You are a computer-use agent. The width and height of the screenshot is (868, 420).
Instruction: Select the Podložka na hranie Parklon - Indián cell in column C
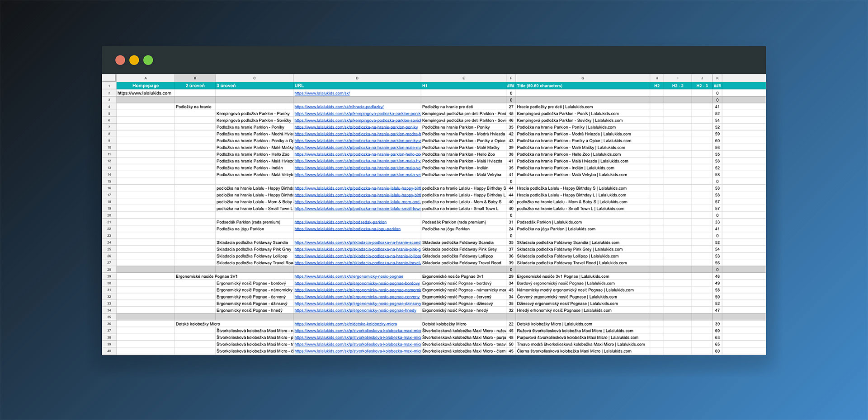tap(250, 168)
